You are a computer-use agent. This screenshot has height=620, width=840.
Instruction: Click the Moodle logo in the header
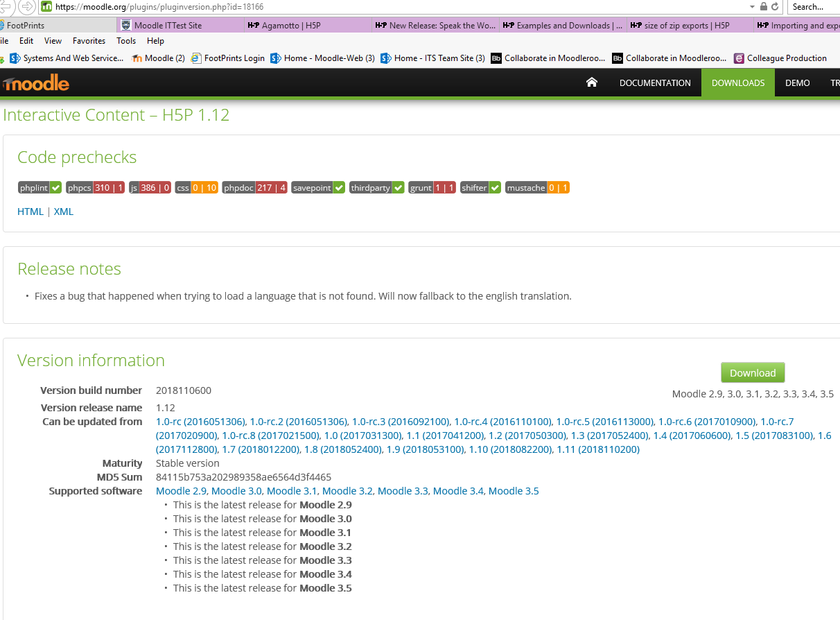(x=35, y=83)
